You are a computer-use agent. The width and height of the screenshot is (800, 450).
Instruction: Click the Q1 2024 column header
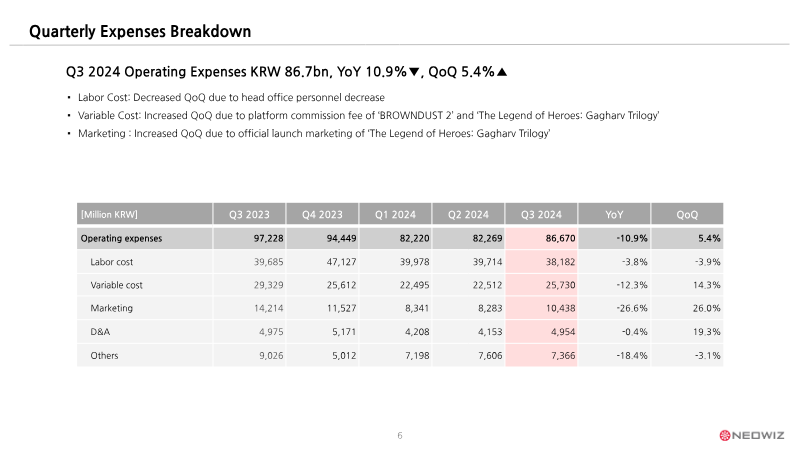click(394, 214)
